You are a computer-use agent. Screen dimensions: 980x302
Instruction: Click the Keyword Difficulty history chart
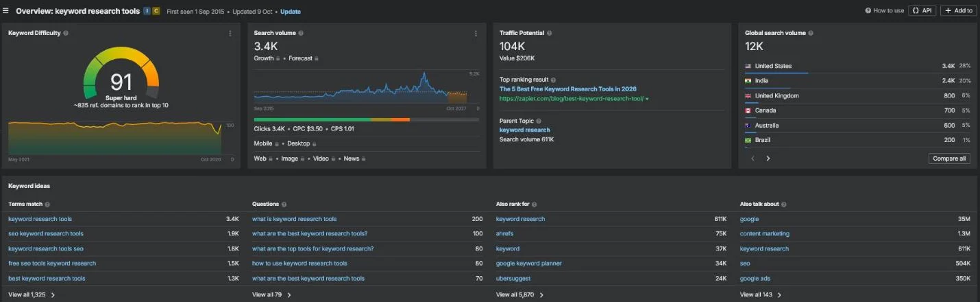tap(115, 137)
